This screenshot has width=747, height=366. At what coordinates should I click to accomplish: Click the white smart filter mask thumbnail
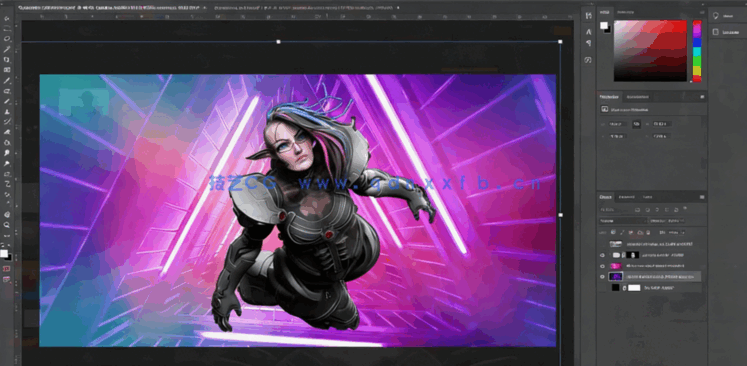pyautogui.click(x=634, y=288)
